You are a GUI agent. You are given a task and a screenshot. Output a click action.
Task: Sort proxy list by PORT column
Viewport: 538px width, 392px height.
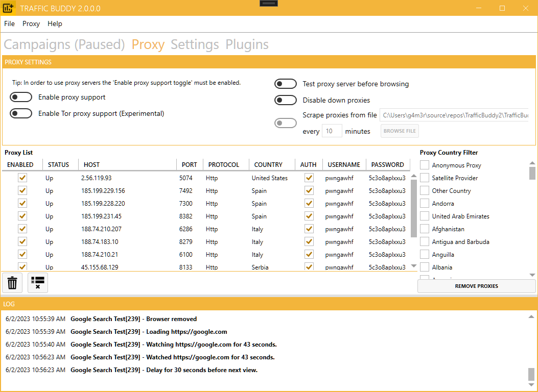pyautogui.click(x=190, y=164)
